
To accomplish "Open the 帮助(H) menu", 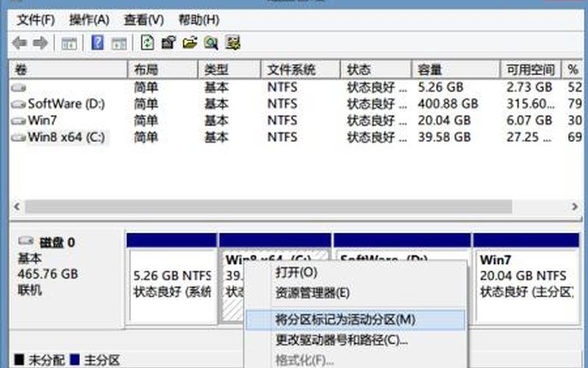I will [198, 20].
